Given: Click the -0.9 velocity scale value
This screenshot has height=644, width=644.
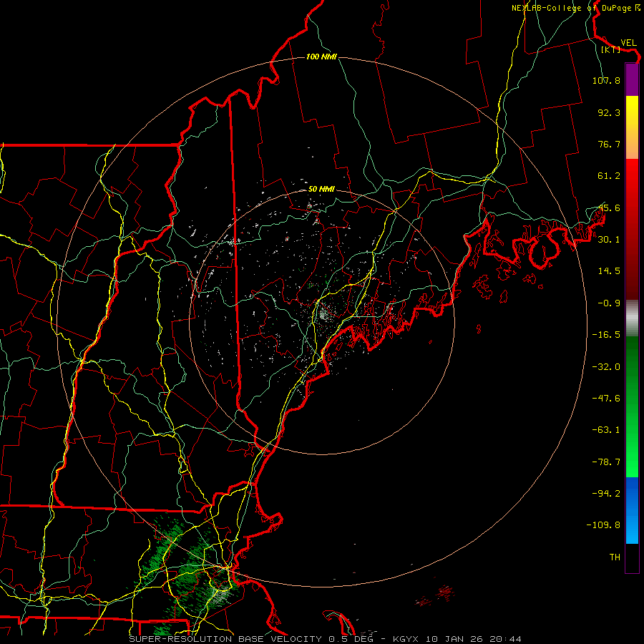Looking at the screenshot, I should pos(609,303).
